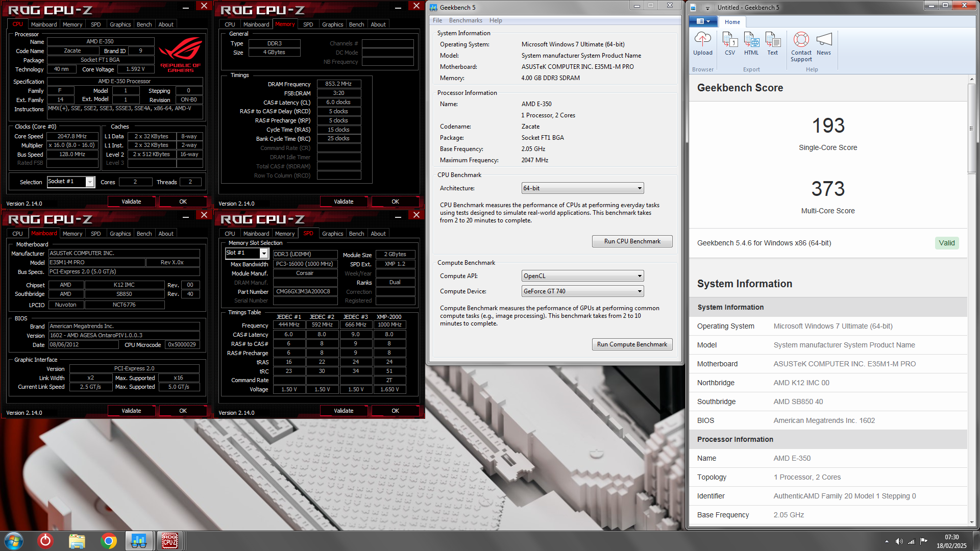Open the News icon in ribbon
Image resolution: width=980 pixels, height=551 pixels.
tap(824, 43)
